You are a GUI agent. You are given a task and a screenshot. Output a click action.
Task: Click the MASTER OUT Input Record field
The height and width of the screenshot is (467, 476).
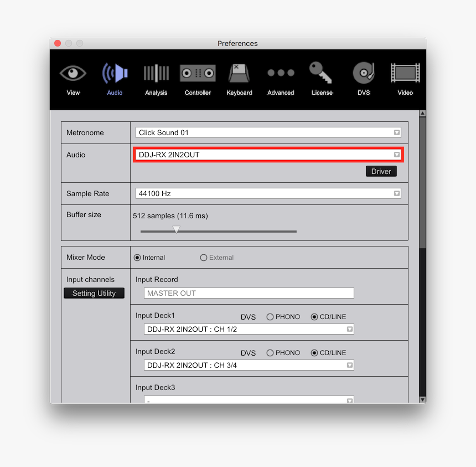[x=249, y=293]
